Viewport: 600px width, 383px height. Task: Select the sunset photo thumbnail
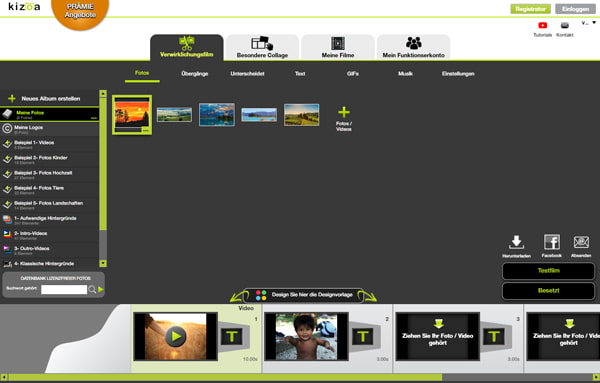pos(132,115)
